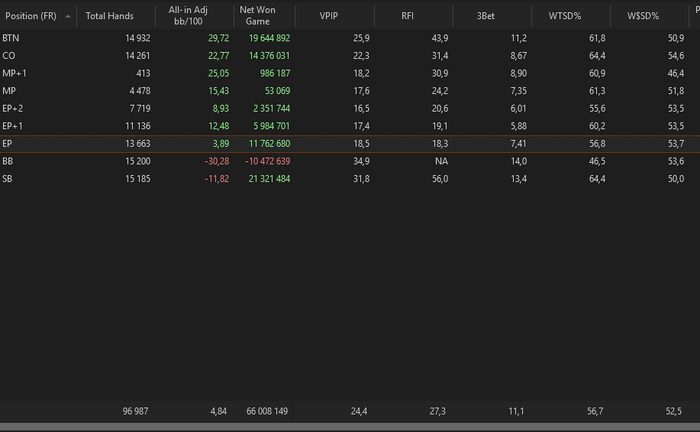Click CO total hands value 14 261
This screenshot has height=432, width=700.
[x=138, y=56]
